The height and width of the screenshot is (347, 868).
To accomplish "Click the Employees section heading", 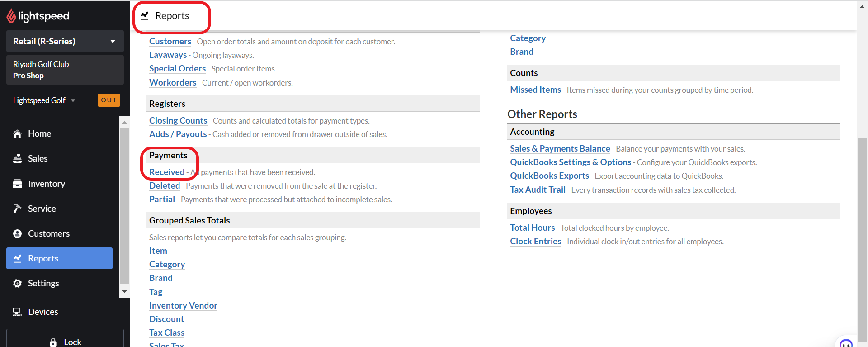I will pyautogui.click(x=531, y=211).
